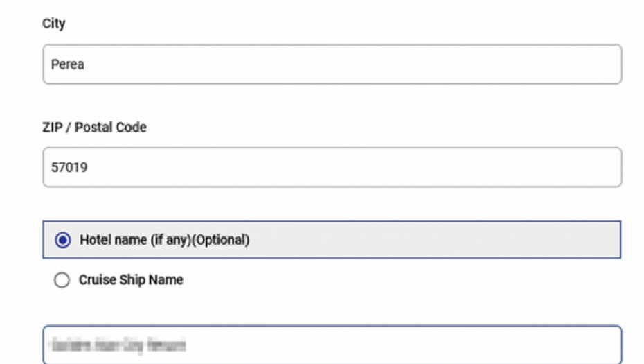Select the Cruise Ship Name radio button
This screenshot has width=644, height=364.
62,280
